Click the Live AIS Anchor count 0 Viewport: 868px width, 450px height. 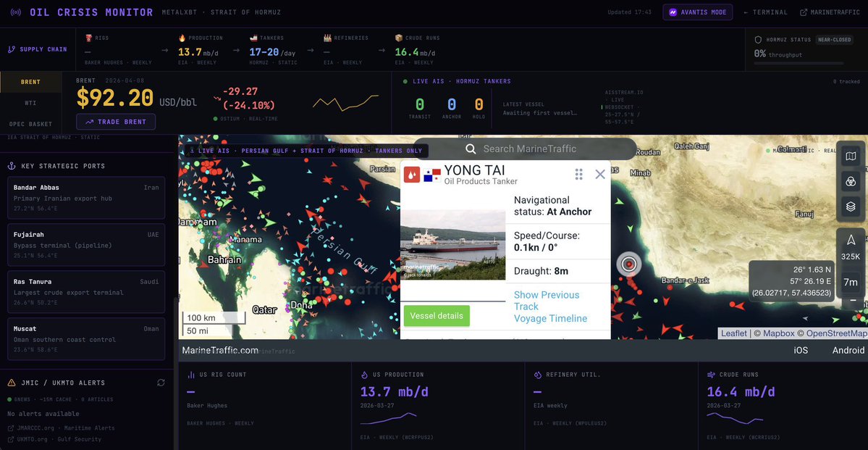pyautogui.click(x=452, y=104)
